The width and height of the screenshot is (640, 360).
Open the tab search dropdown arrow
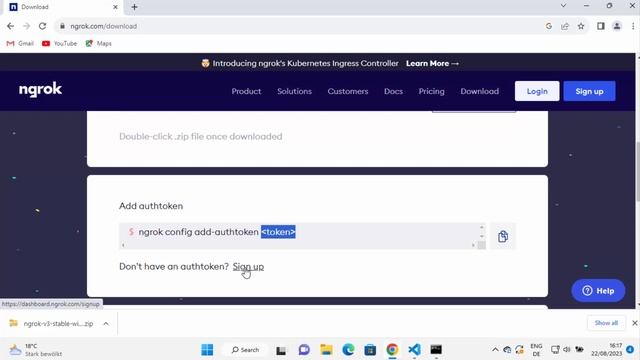click(x=563, y=6)
